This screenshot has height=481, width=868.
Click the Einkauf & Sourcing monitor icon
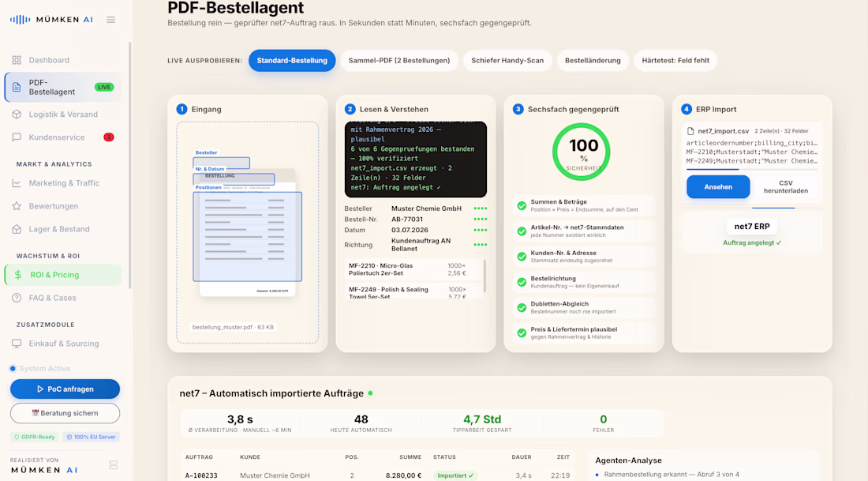(x=17, y=344)
